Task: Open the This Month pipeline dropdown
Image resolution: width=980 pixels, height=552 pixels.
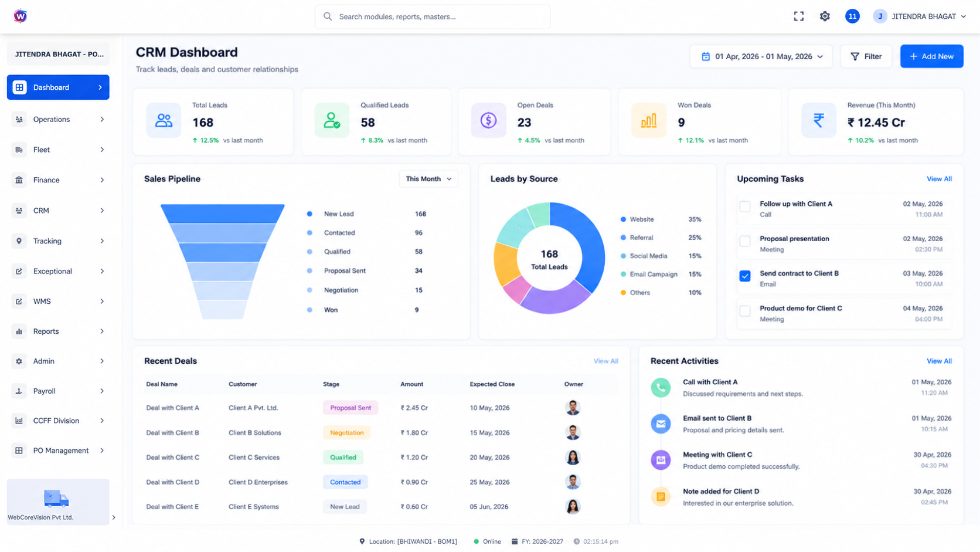Action: (428, 179)
